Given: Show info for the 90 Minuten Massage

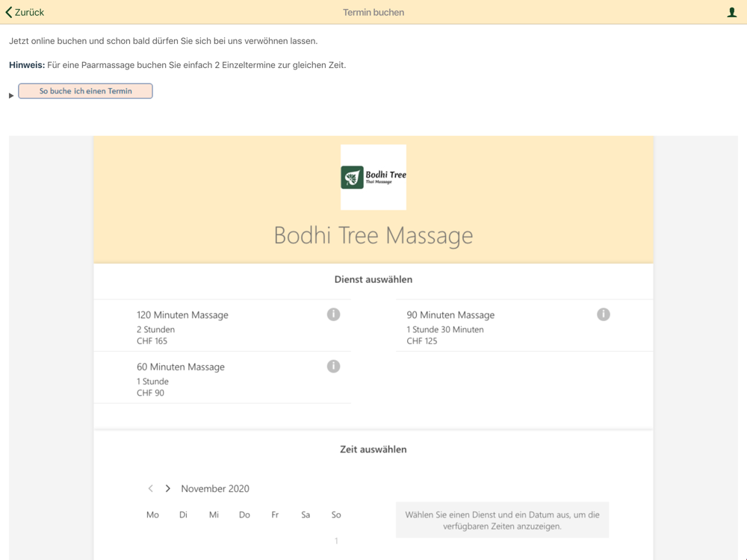Looking at the screenshot, I should (603, 314).
